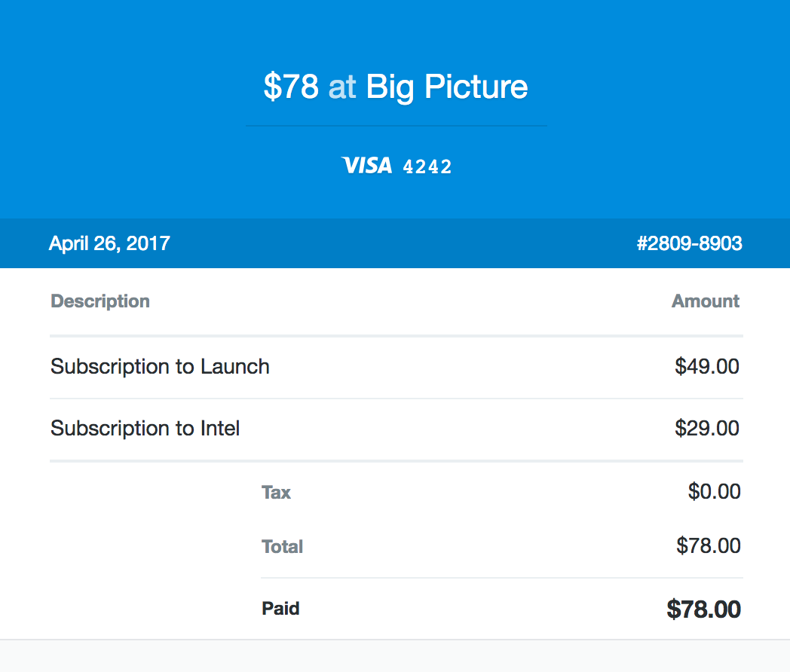Click the $0.00 tax amount
790x672 pixels.
(714, 491)
